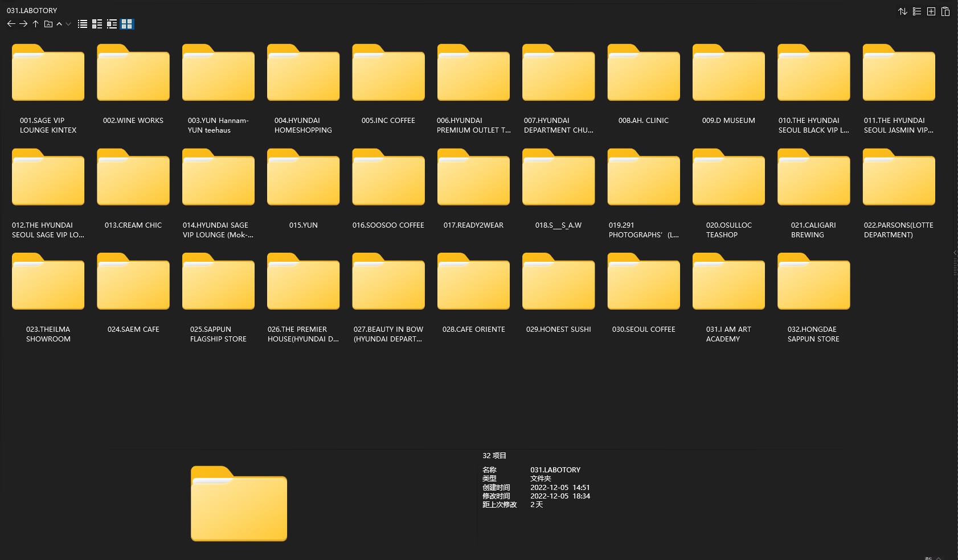Collapse the side panel using right-edge arrow
The height and width of the screenshot is (560, 958).
[955, 253]
